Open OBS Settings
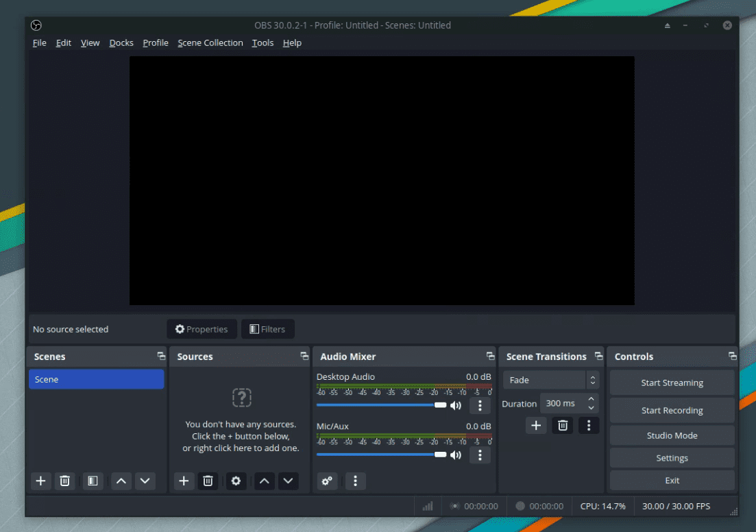The height and width of the screenshot is (532, 756). (672, 458)
